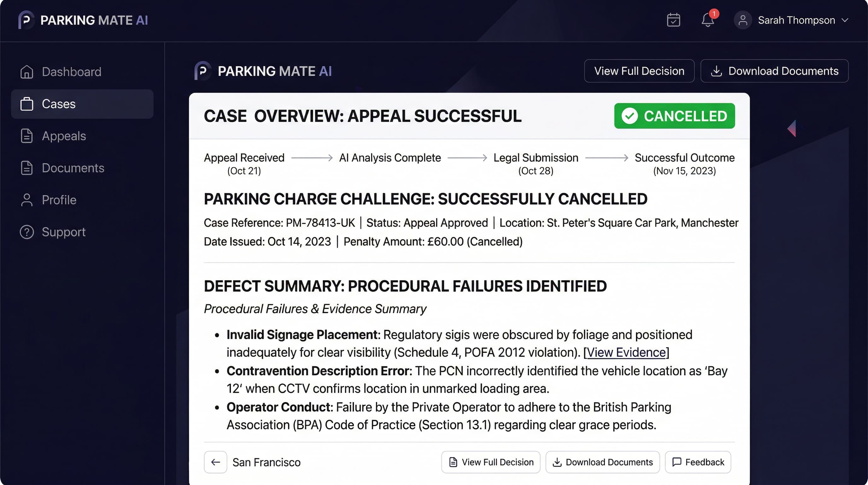Viewport: 868px width, 485px height.
Task: Click the Support question-mark icon
Action: pos(26,232)
